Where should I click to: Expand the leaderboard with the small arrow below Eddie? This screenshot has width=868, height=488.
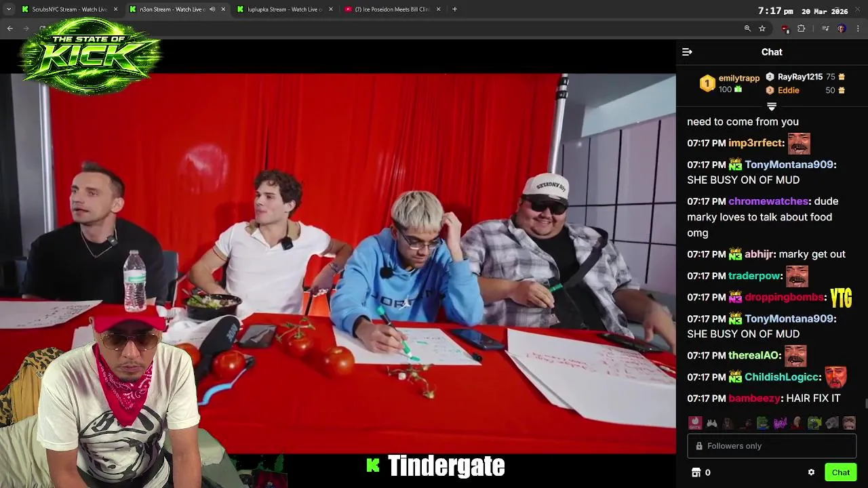(x=772, y=106)
